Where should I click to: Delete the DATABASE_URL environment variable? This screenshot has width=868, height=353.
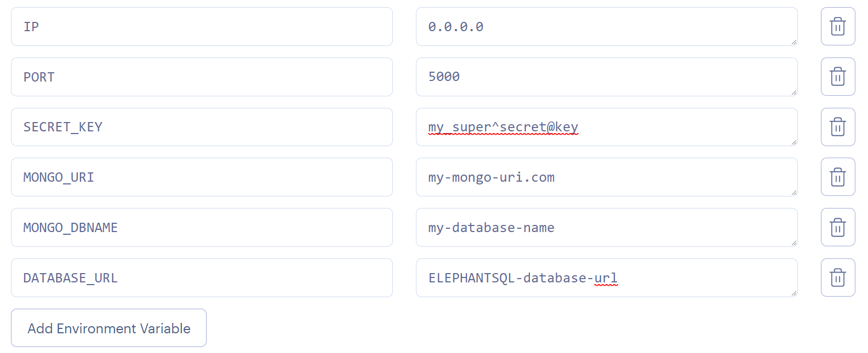(838, 277)
